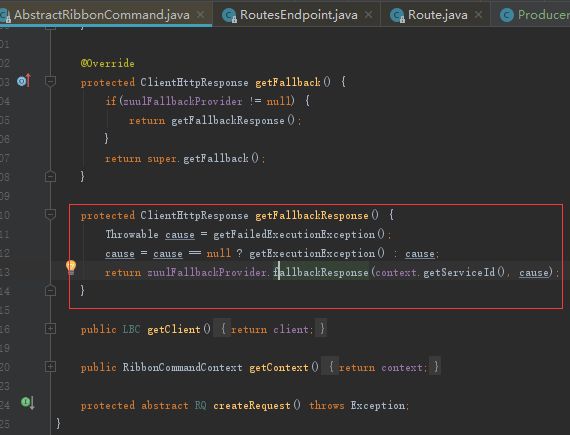
Task: Close the AbstractRibbonCommand.java tab
Action: [x=200, y=14]
